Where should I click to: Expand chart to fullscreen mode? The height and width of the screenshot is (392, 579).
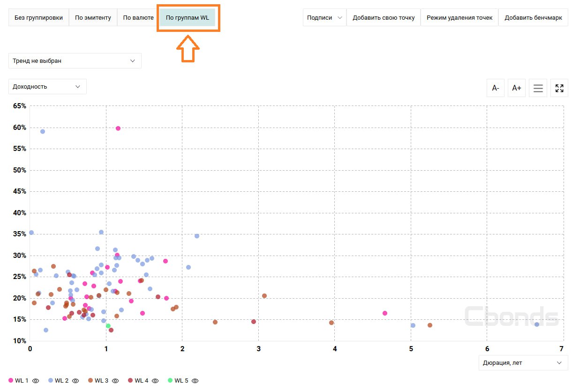tap(559, 88)
